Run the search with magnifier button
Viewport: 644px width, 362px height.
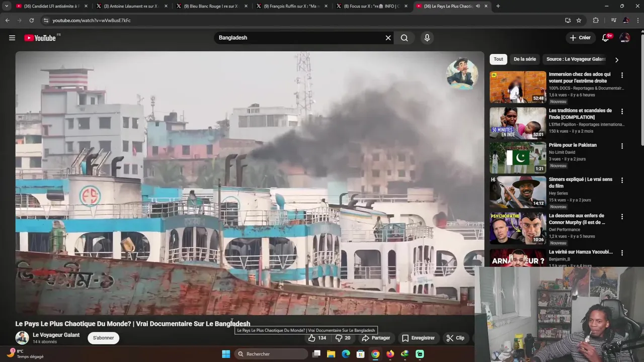(x=404, y=38)
